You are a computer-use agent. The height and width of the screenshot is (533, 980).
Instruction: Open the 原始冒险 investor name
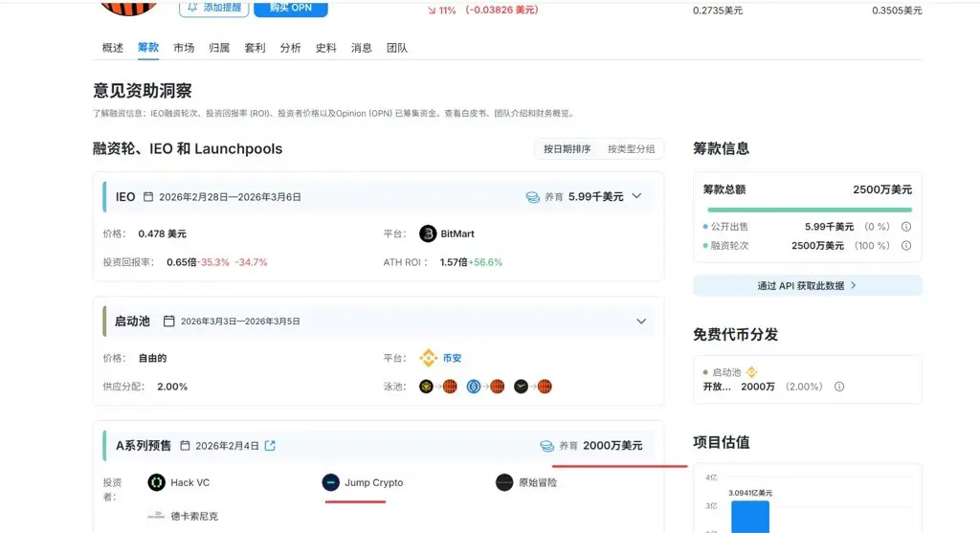coord(538,482)
